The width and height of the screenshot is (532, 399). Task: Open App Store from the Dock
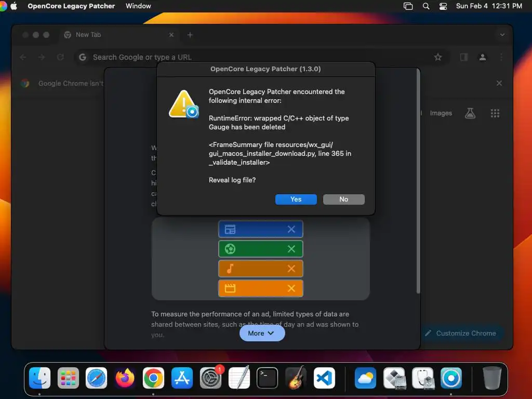coord(182,378)
